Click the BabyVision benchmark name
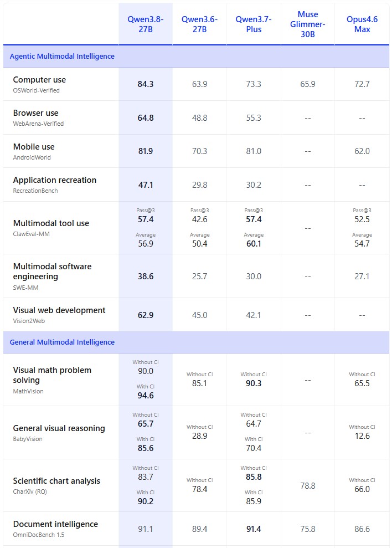This screenshot has height=548, width=392. click(28, 439)
